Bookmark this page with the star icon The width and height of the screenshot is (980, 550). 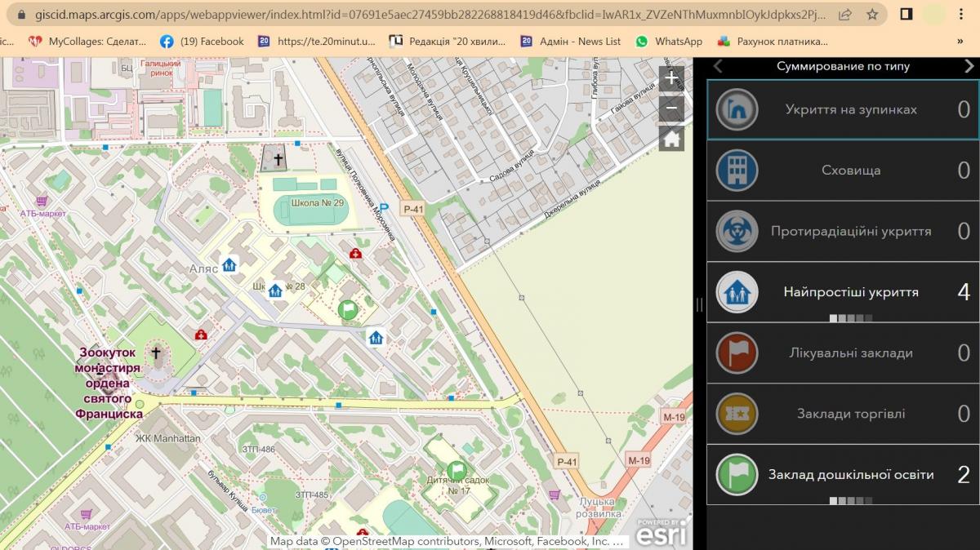(872, 14)
